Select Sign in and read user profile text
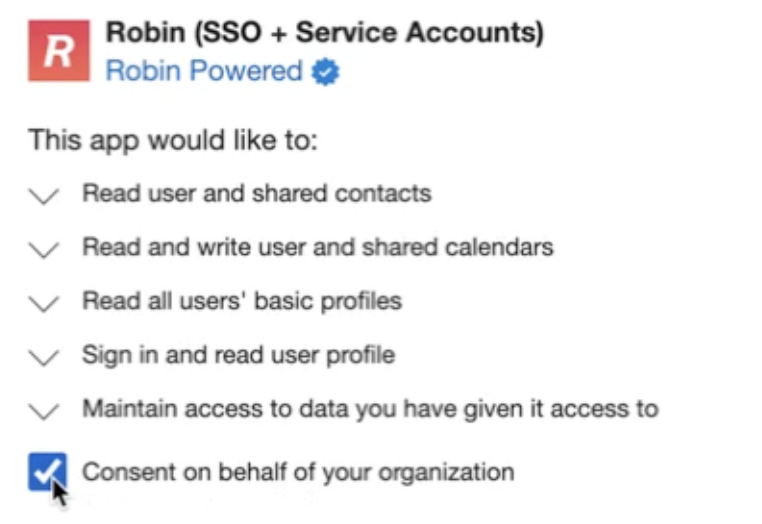 pyautogui.click(x=238, y=355)
